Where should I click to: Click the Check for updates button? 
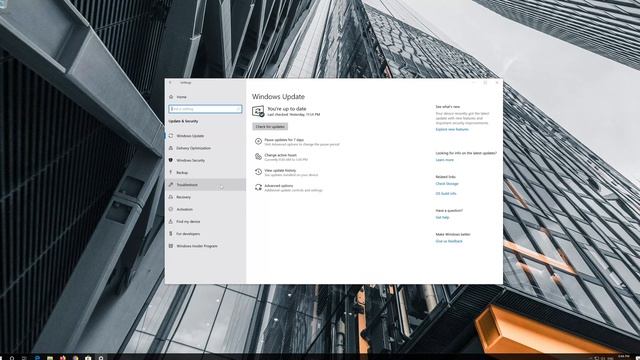pyautogui.click(x=270, y=127)
